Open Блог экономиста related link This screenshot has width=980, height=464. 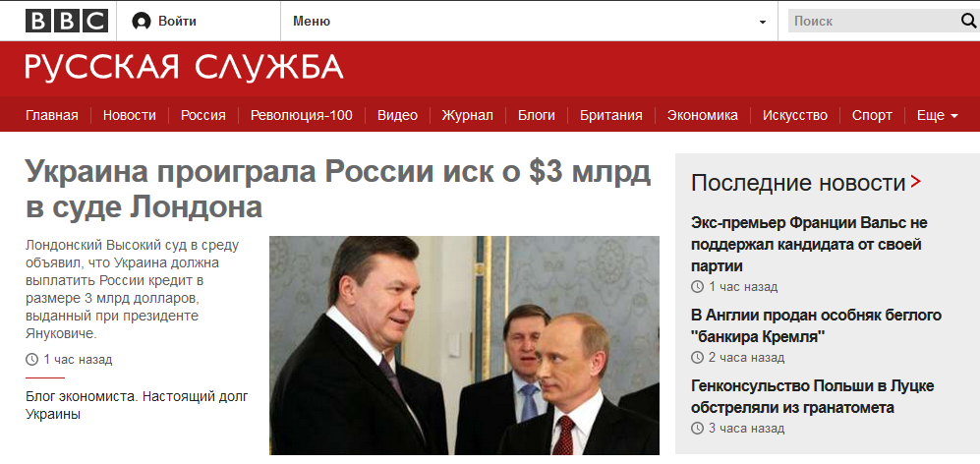[x=137, y=405]
